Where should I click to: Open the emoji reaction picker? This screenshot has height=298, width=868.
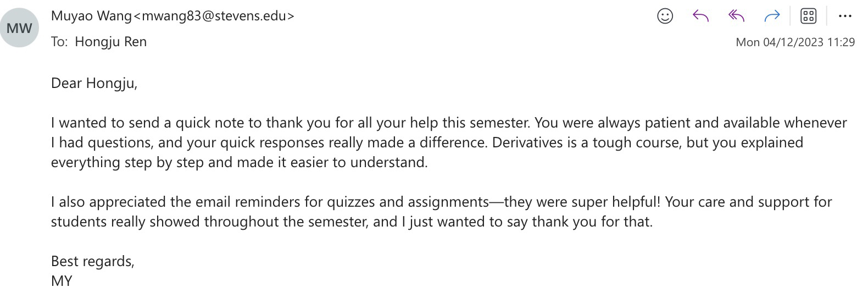[665, 16]
